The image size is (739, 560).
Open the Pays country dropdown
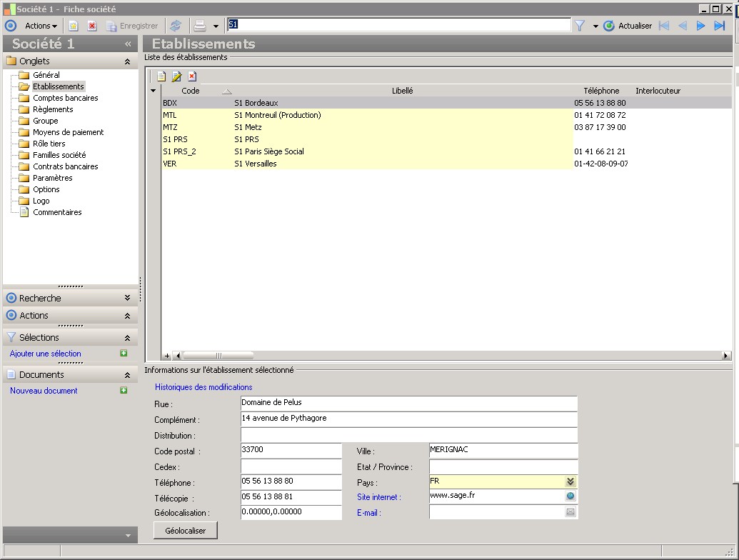click(570, 481)
